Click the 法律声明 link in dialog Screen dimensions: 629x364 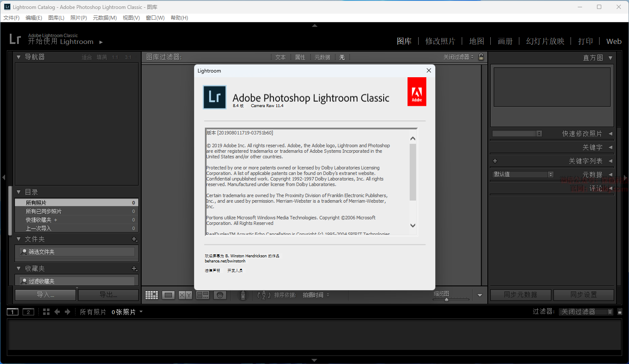pos(212,271)
